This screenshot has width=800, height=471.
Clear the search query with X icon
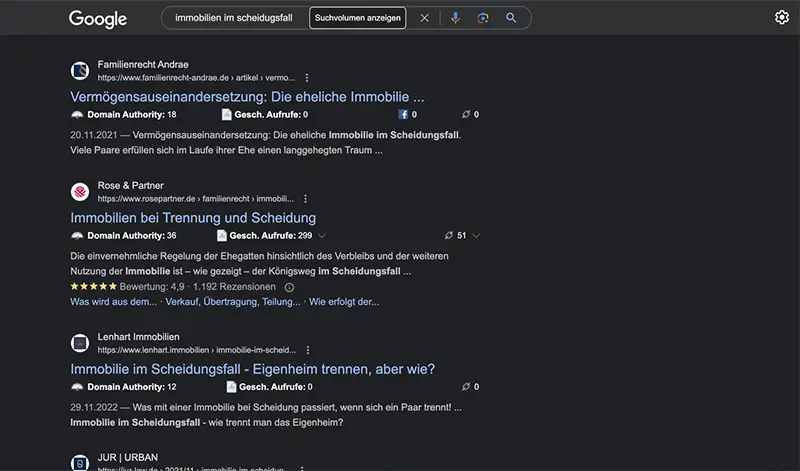[424, 18]
